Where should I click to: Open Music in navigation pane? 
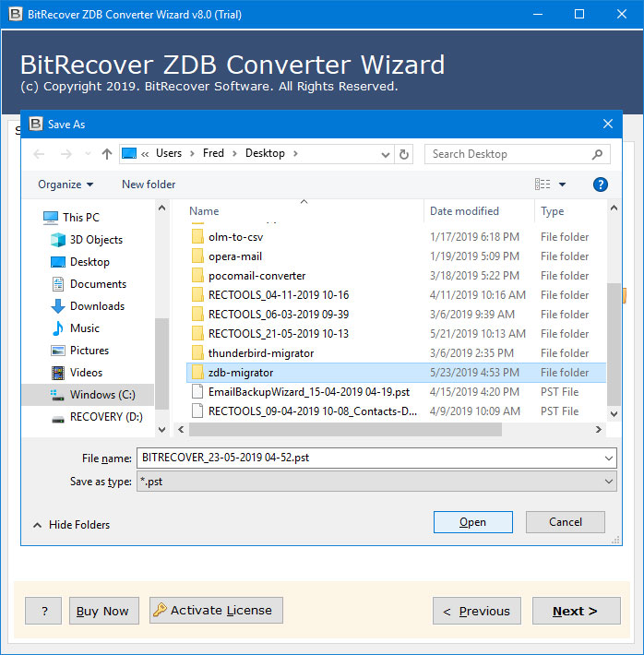click(84, 328)
